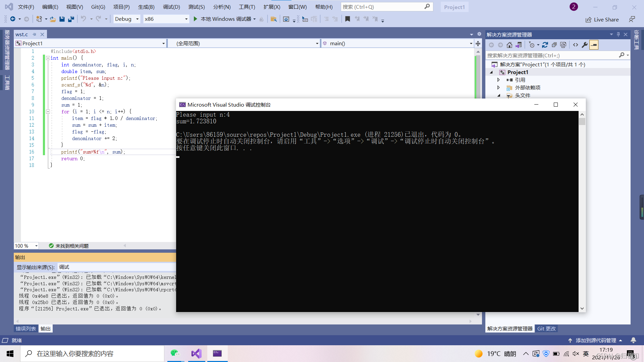Expand the 外部依赖项 tree node

[498, 88]
